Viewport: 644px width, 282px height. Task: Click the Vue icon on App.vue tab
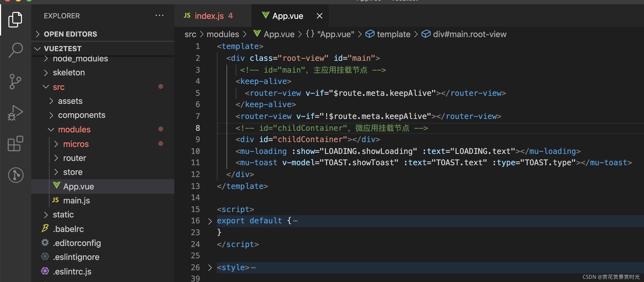pyautogui.click(x=265, y=15)
